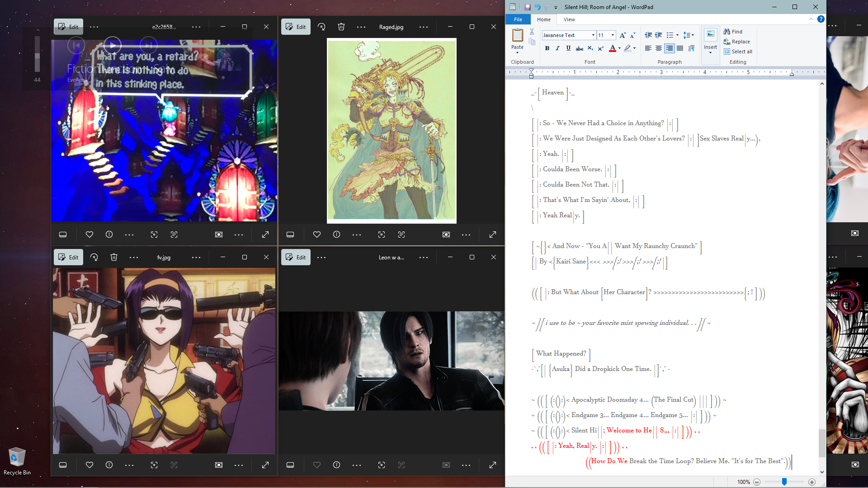Expand the highlight color dropdown arrow
Screen dimensions: 868x488
(x=634, y=48)
